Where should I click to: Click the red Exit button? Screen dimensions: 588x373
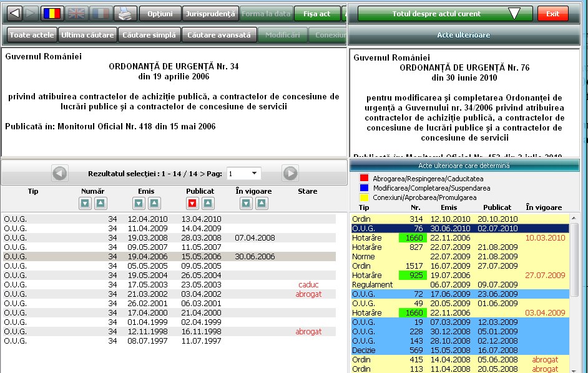click(x=553, y=14)
